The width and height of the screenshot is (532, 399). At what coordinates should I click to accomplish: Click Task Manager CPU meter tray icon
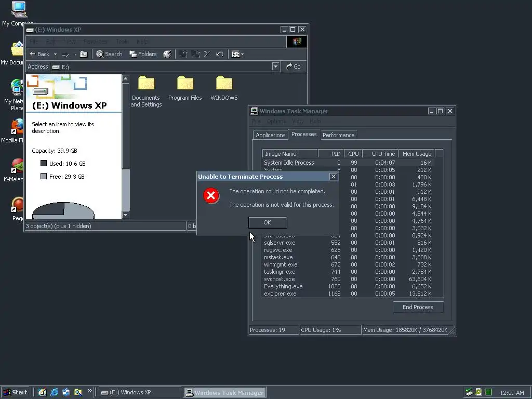(x=488, y=392)
